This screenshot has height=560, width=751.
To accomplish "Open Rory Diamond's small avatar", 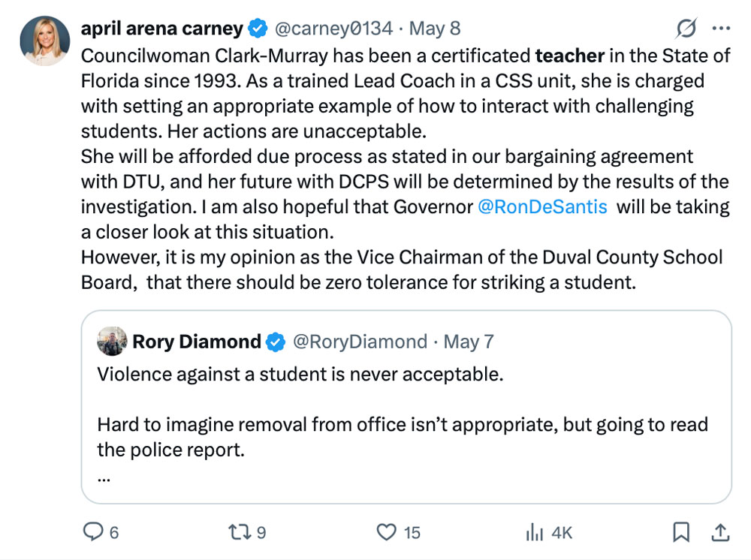I will [112, 342].
